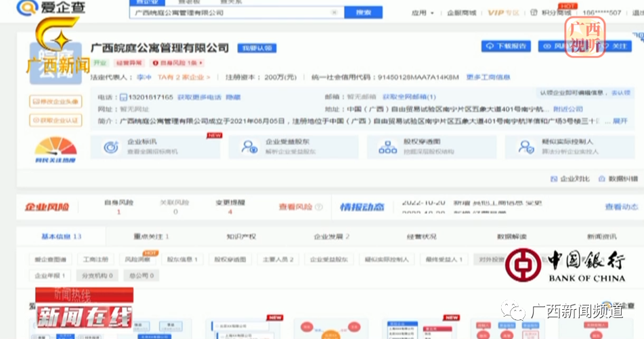Click the 爱企查 logo
This screenshot has height=339, width=644.
tap(51, 7)
